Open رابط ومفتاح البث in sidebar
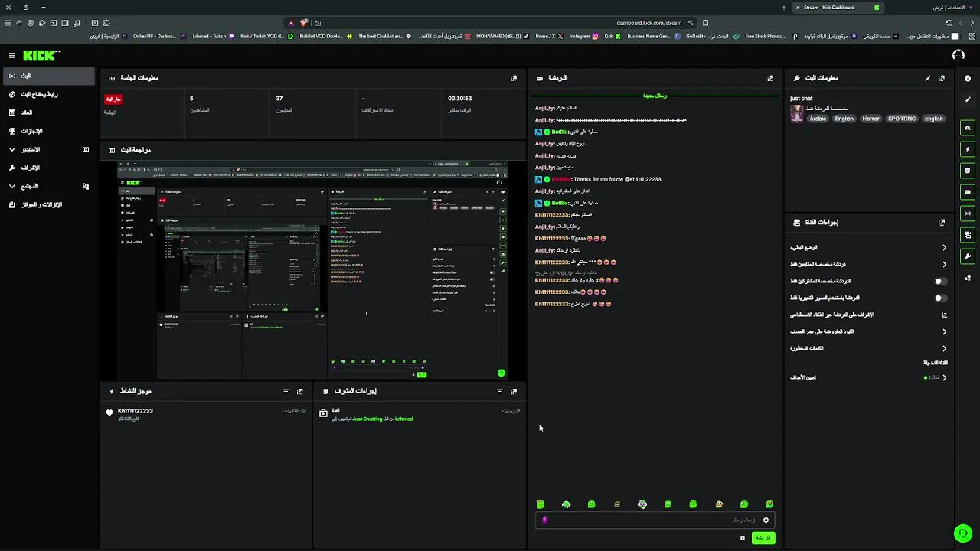The image size is (980, 551). point(49,94)
